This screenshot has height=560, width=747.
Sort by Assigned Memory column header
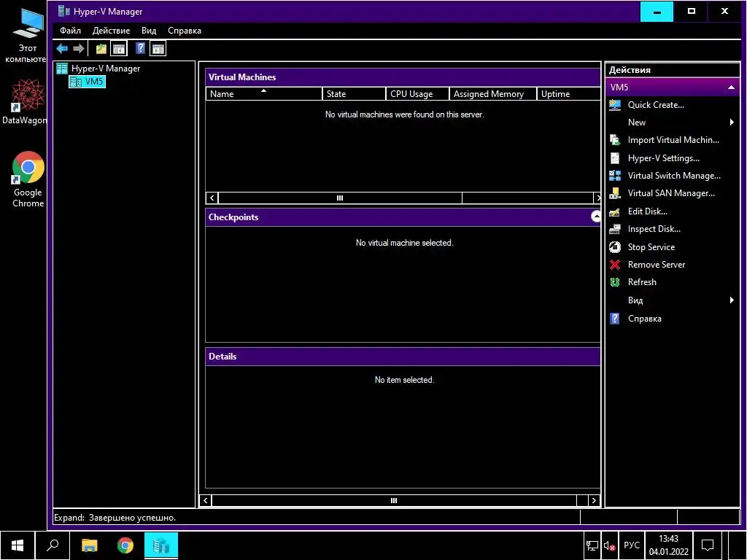pos(493,94)
